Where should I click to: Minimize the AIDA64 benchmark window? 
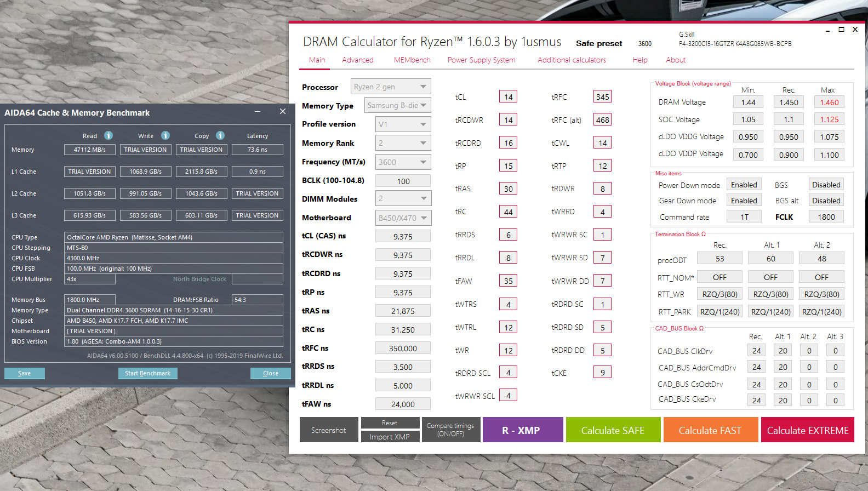pos(258,112)
